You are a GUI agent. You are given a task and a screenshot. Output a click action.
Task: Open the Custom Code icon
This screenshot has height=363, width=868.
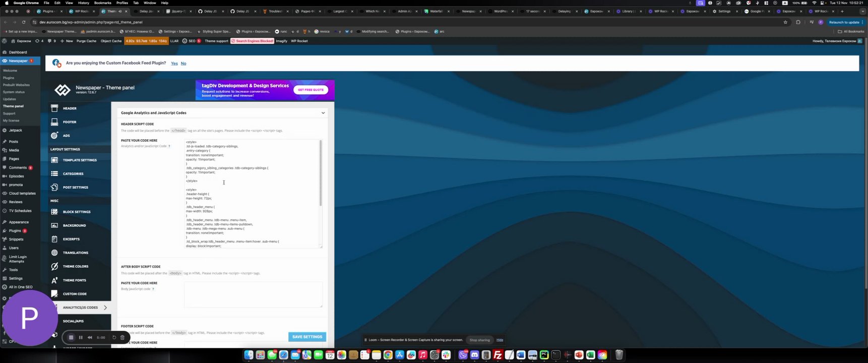(x=54, y=294)
